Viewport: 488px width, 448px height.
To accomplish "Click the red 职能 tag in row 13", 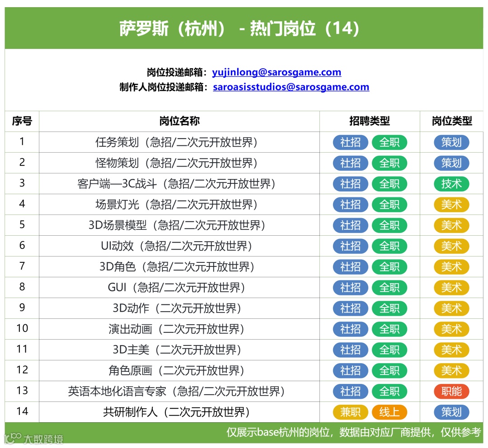I will click(x=451, y=392).
